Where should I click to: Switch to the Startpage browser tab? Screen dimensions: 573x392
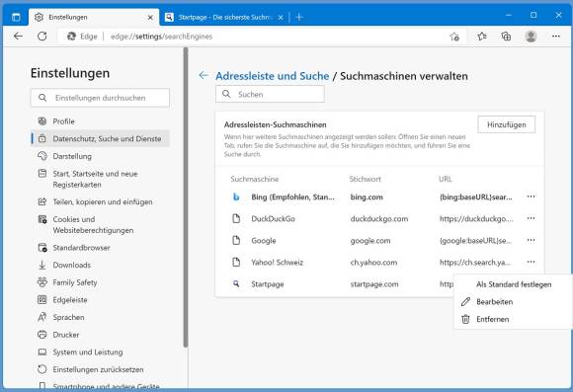pyautogui.click(x=224, y=17)
